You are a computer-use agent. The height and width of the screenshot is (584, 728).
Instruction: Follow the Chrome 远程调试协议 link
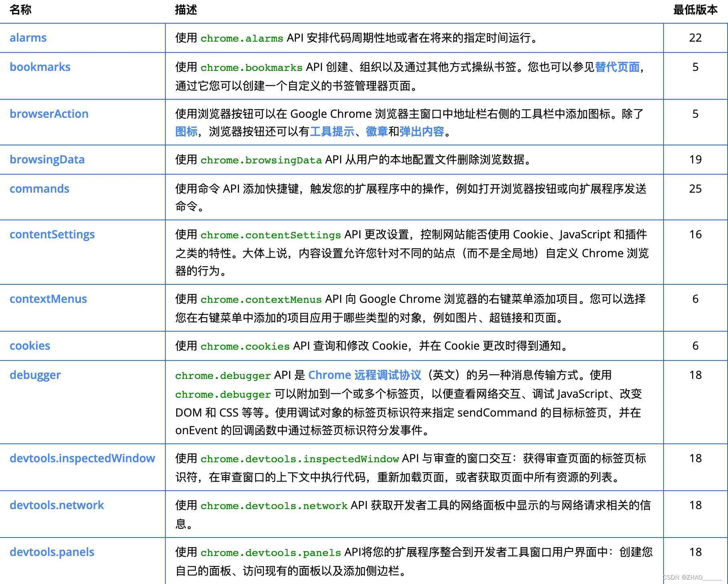click(365, 375)
